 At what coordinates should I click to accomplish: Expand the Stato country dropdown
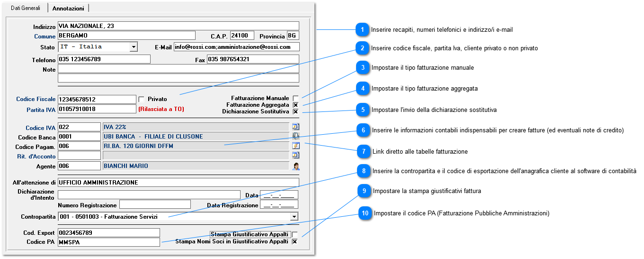pyautogui.click(x=134, y=46)
